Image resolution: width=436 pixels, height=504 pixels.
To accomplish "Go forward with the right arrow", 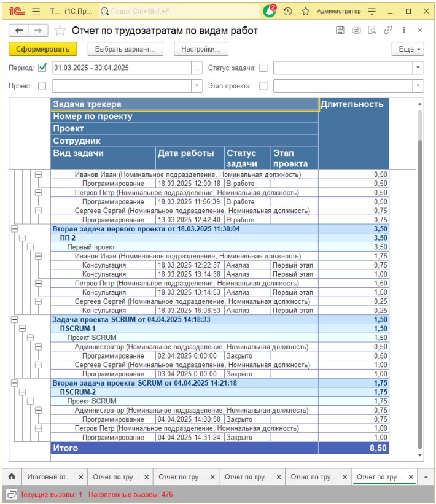I will click(38, 31).
